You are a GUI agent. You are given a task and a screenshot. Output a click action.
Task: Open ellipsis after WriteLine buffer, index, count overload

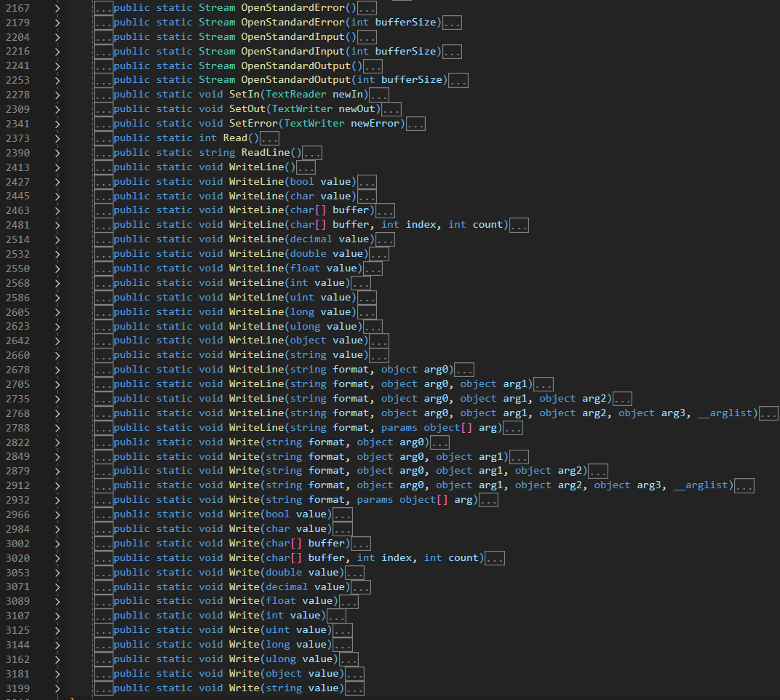point(519,226)
